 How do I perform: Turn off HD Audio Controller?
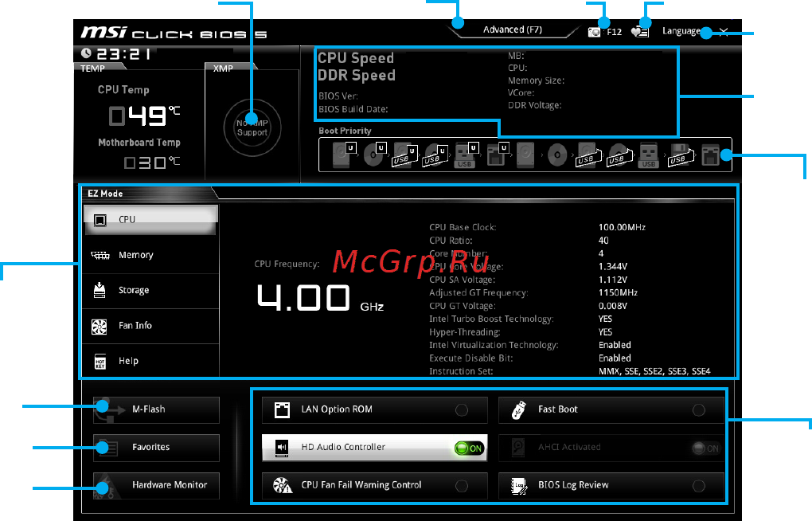click(x=469, y=448)
